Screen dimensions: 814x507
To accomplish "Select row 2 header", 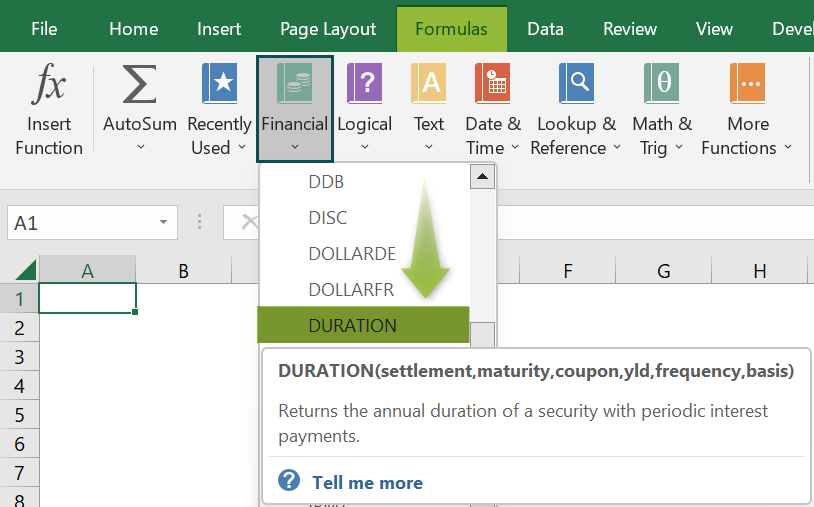I will (19, 327).
